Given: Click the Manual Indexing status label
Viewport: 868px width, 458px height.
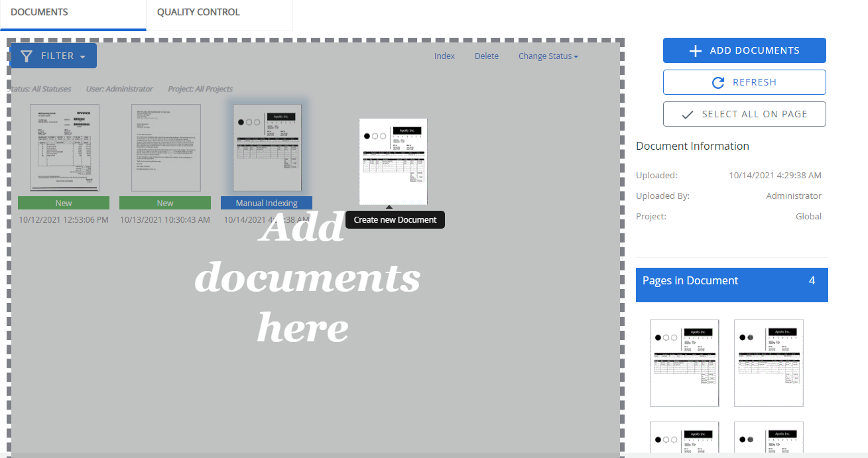Looking at the screenshot, I should coord(267,203).
